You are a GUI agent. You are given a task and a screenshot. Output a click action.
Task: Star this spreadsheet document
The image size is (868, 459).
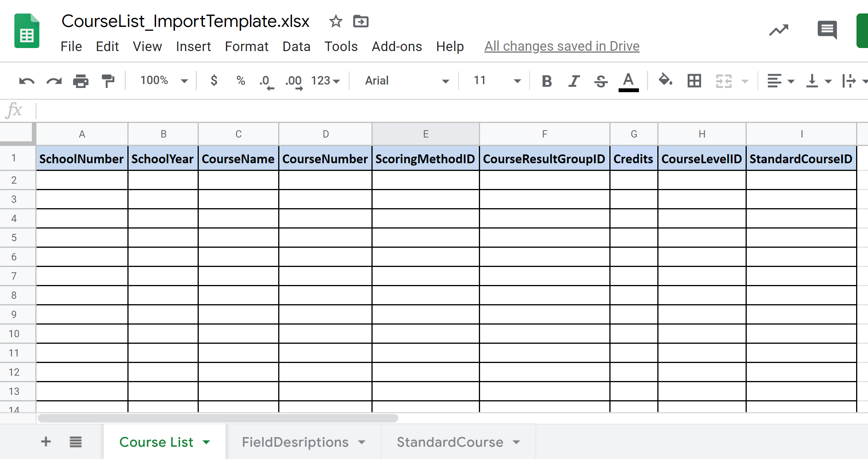(336, 22)
